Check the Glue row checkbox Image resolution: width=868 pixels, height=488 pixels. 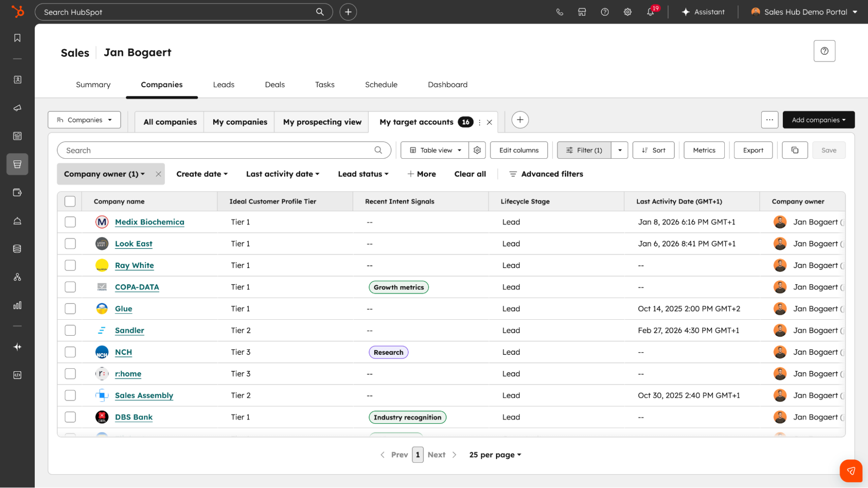(x=70, y=309)
